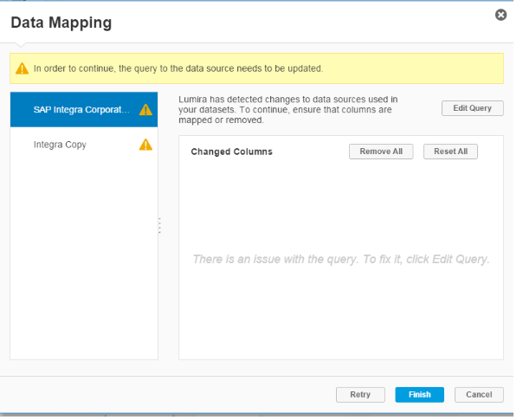Click the dotted splitter handle between panels
The image size is (523, 420).
tap(159, 225)
